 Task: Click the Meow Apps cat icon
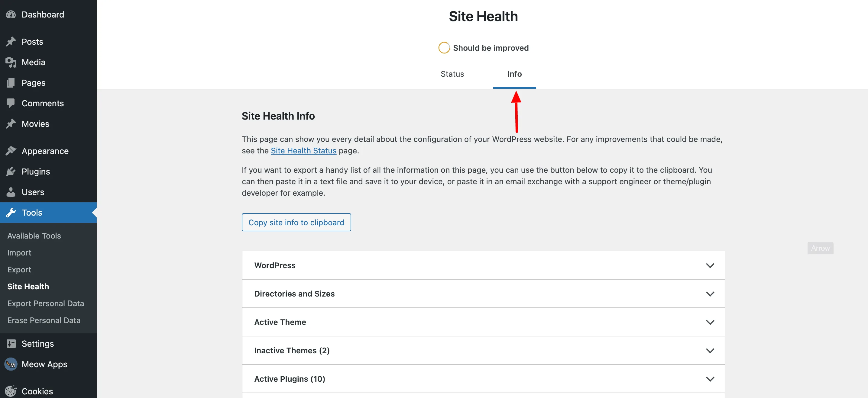tap(11, 364)
